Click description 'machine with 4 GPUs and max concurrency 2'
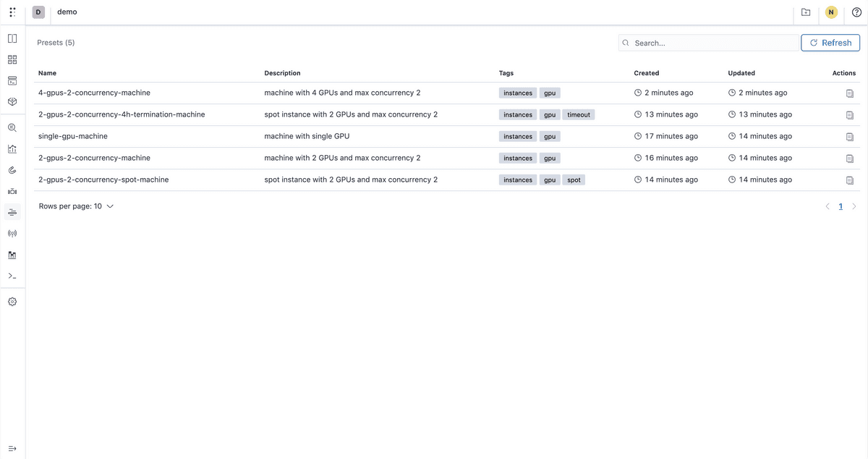Image resolution: width=868 pixels, height=459 pixels. [x=343, y=93]
